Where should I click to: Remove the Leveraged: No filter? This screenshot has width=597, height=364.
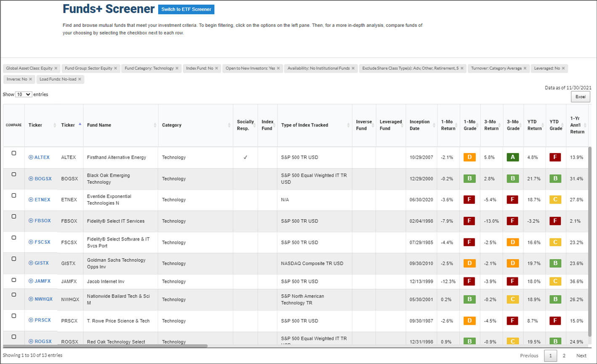[x=563, y=69]
